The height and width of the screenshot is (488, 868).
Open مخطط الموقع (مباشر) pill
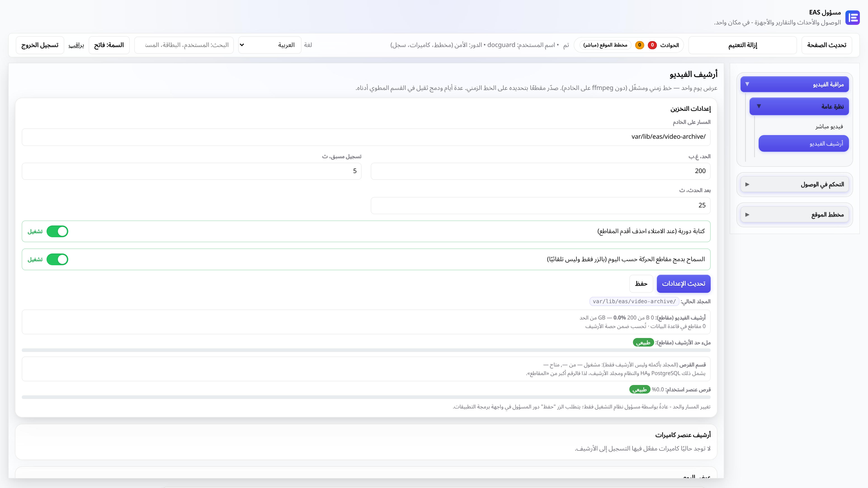click(x=605, y=45)
